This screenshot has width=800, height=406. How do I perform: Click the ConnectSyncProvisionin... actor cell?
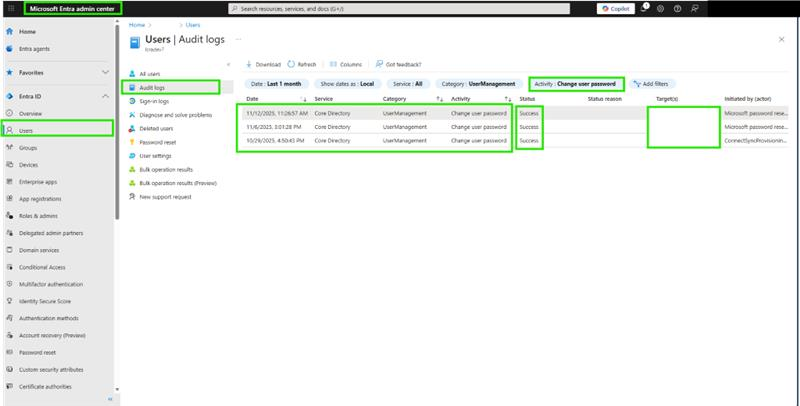[x=756, y=141]
